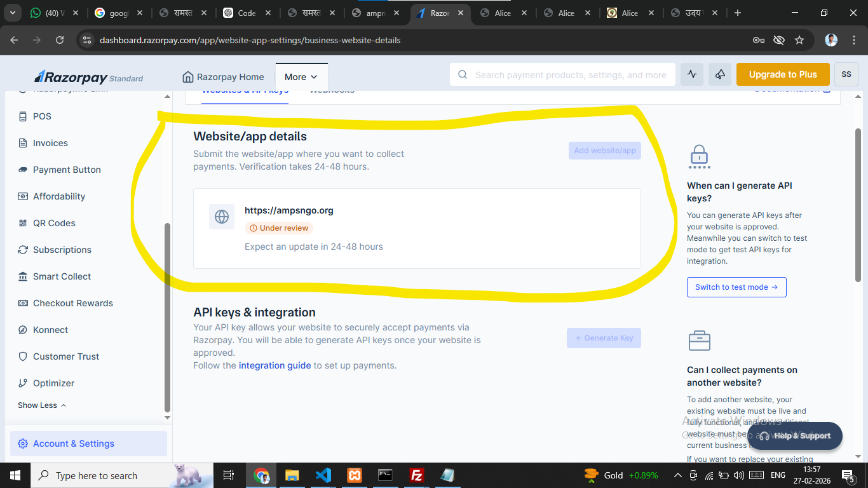The width and height of the screenshot is (868, 488).
Task: Click the QR Codes icon
Action: 23,223
